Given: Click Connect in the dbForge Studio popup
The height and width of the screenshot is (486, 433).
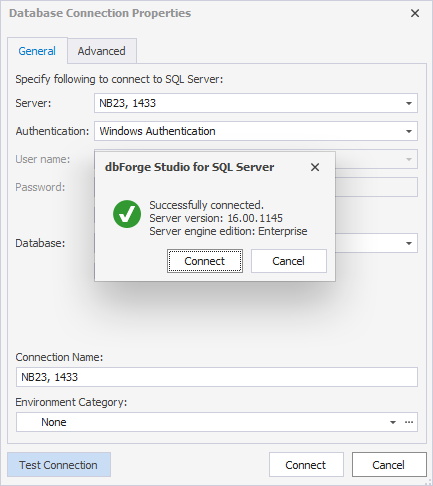Looking at the screenshot, I should (x=205, y=261).
